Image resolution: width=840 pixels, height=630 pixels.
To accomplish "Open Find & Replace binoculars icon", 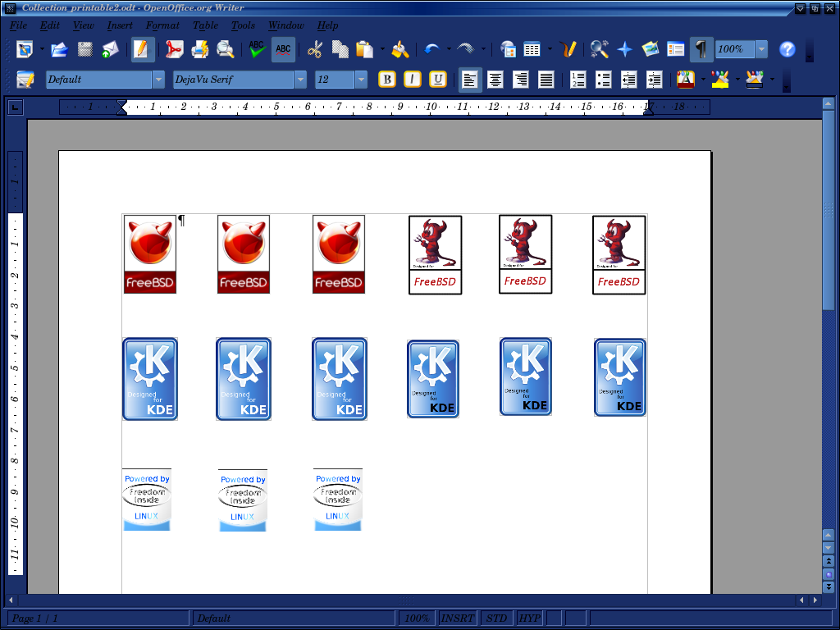I will click(x=599, y=49).
